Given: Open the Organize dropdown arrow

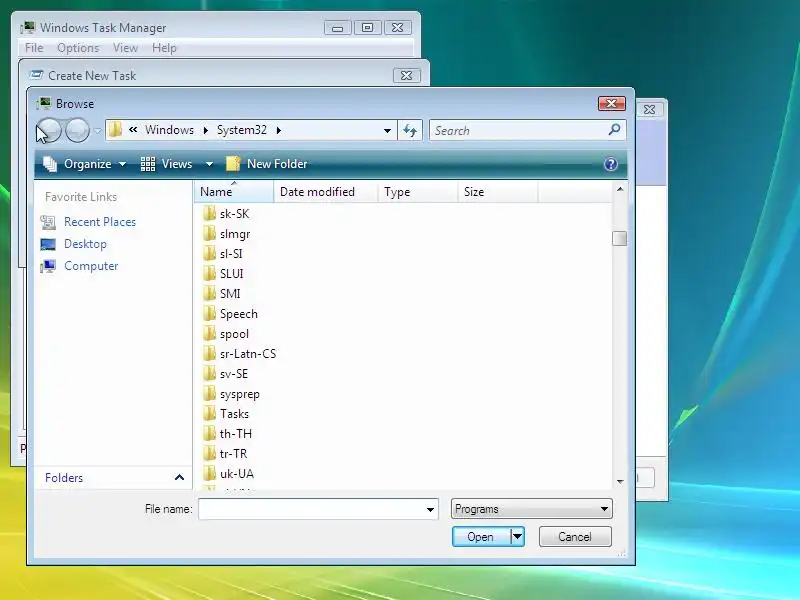Looking at the screenshot, I should point(122,164).
